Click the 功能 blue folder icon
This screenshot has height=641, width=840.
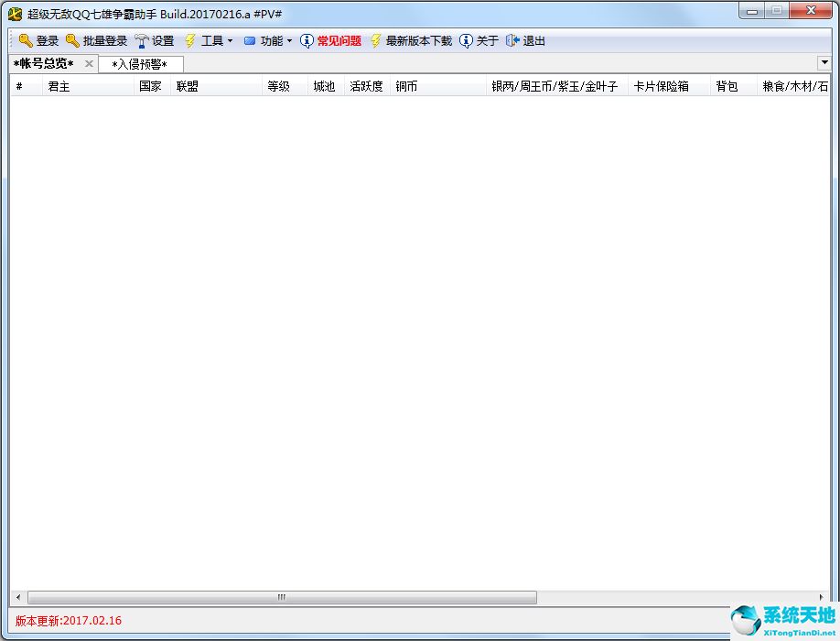point(250,40)
